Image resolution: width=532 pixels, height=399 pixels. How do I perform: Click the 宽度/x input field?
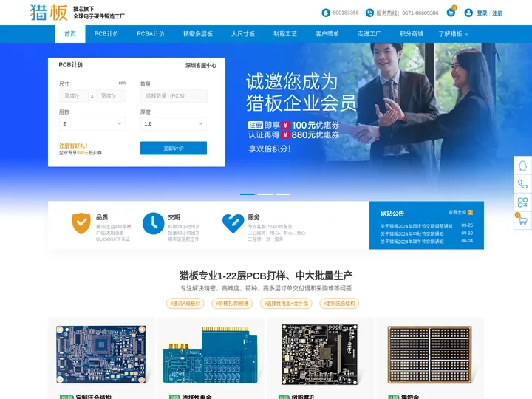tap(111, 95)
